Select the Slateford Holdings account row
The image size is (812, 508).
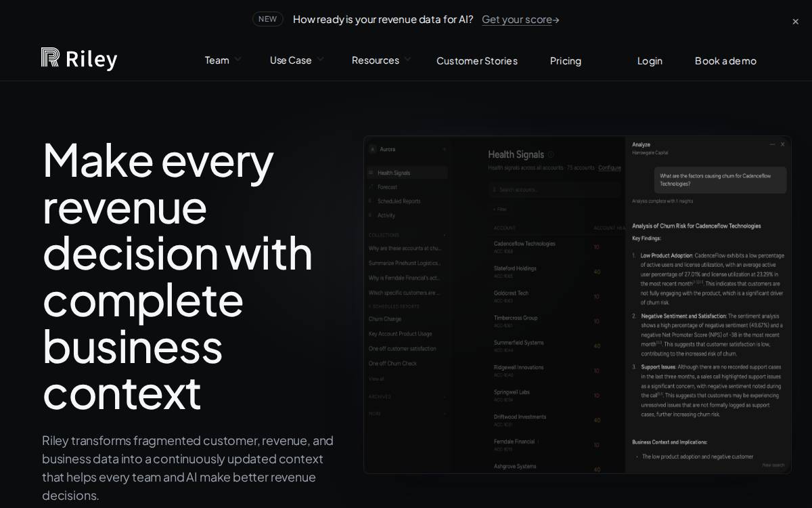click(x=556, y=272)
